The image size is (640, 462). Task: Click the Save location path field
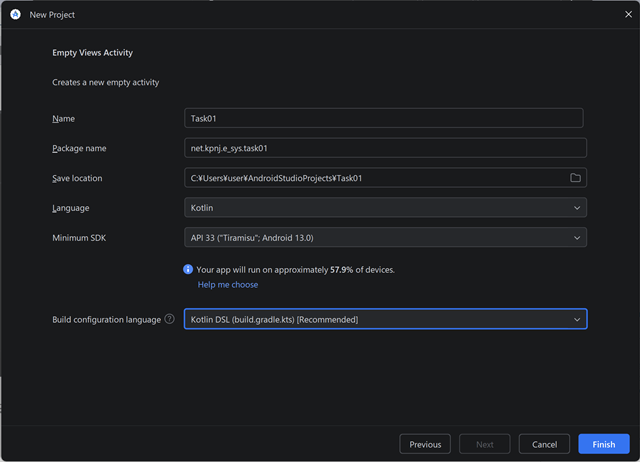tap(375, 178)
